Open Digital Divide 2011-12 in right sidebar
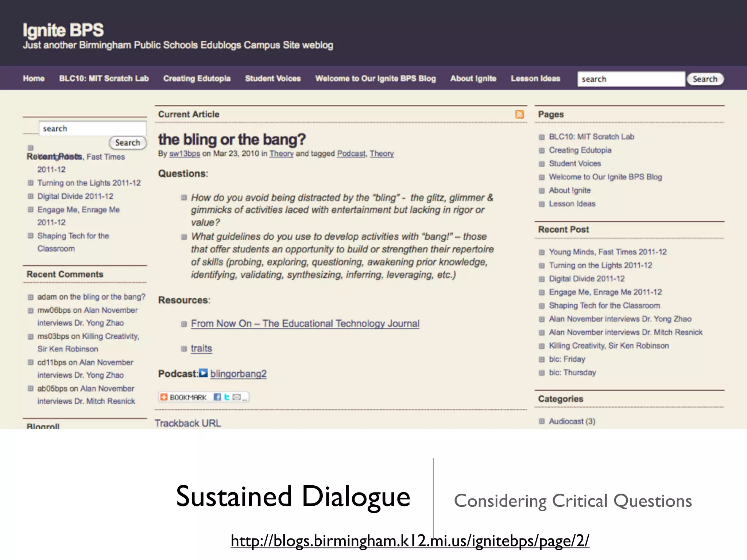Viewport: 747px width, 560px height. tap(587, 279)
